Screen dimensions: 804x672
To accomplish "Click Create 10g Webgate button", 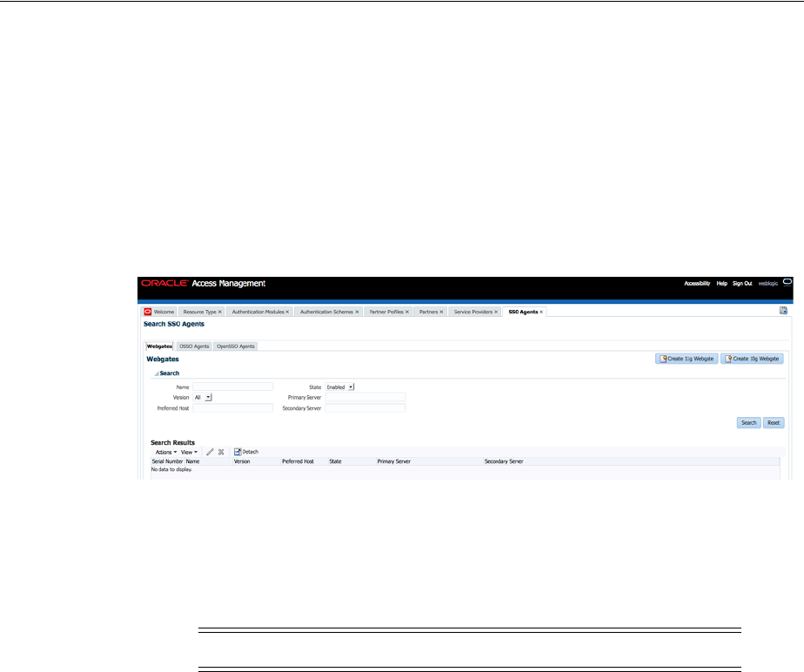I will [752, 359].
